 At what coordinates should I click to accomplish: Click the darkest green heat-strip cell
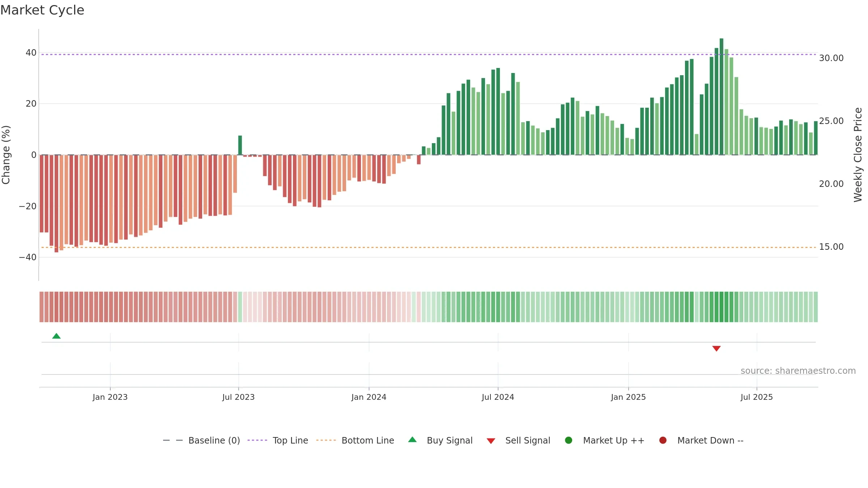point(722,307)
